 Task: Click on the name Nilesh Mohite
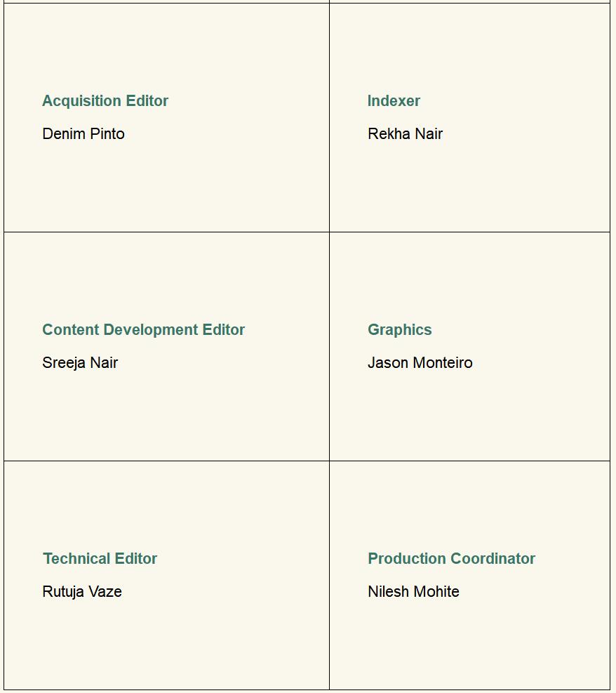(x=413, y=592)
